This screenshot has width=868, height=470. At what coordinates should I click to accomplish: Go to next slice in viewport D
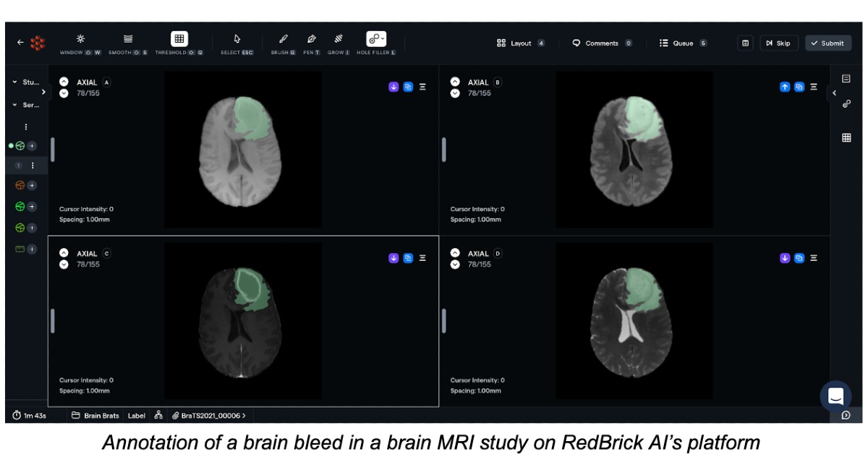pyautogui.click(x=455, y=265)
